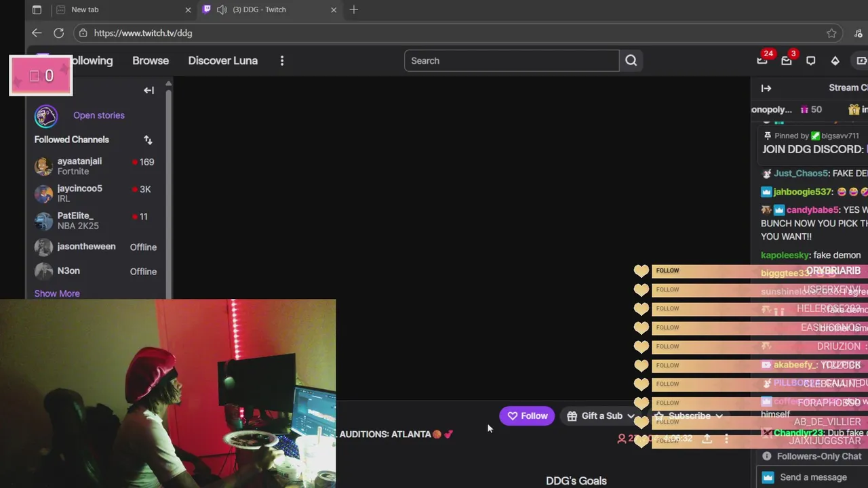The height and width of the screenshot is (488, 868).
Task: Open the Browse page
Action: [151, 60]
